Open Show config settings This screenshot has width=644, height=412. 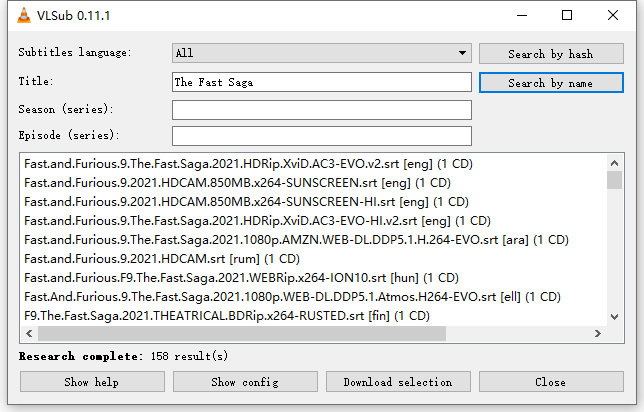(245, 382)
